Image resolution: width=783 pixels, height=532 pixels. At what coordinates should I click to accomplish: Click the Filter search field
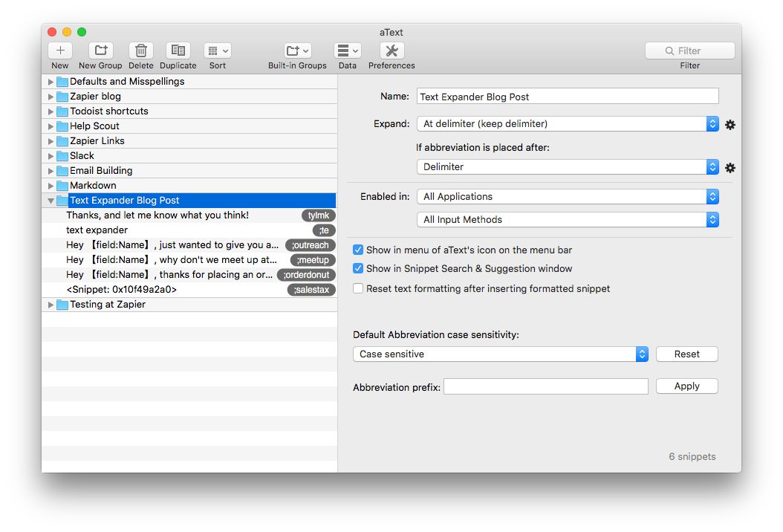point(690,51)
